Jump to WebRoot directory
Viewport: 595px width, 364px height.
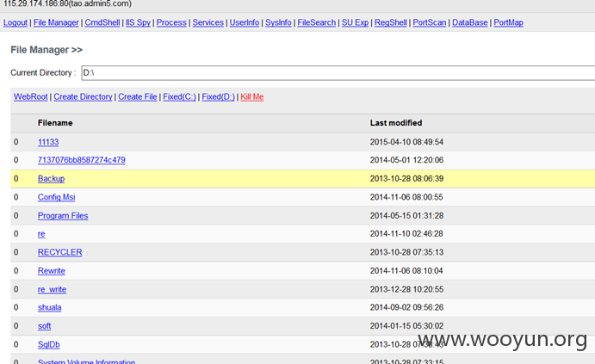click(31, 96)
